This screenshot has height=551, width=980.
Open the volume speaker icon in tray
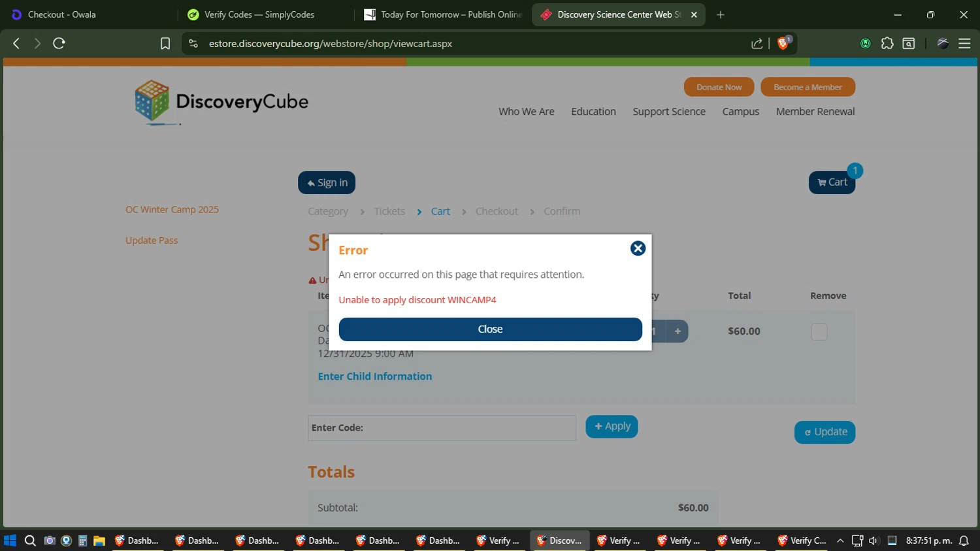(x=874, y=541)
